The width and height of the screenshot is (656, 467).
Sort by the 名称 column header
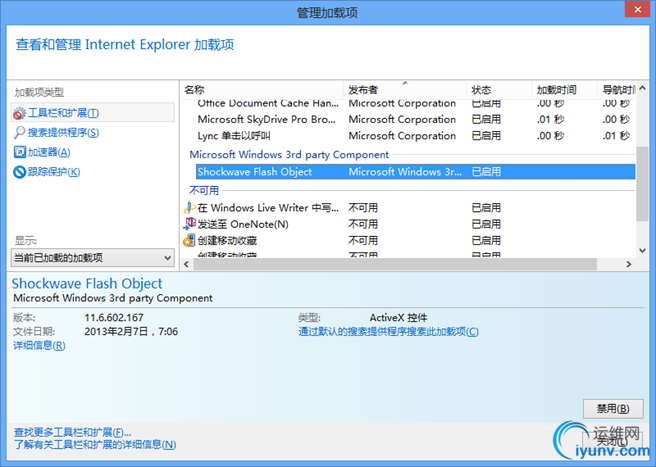[261, 90]
